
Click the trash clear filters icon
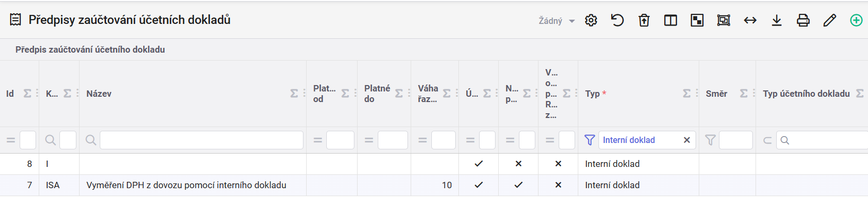click(x=644, y=20)
